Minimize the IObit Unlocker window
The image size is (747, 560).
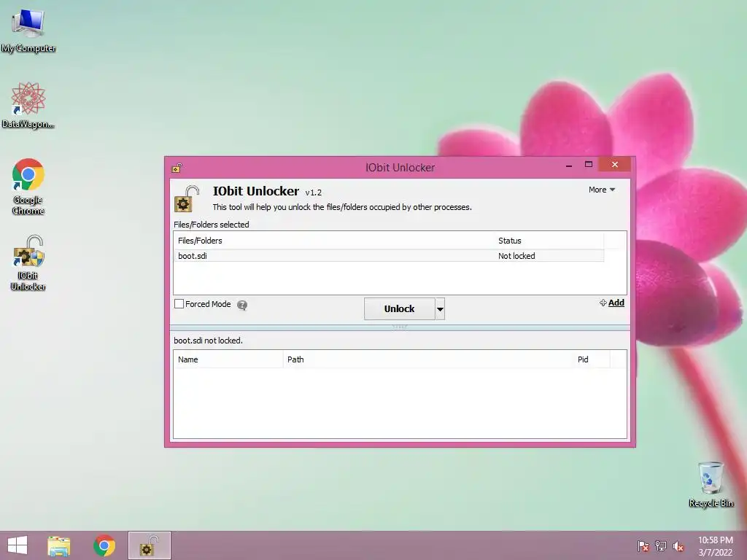pos(569,165)
